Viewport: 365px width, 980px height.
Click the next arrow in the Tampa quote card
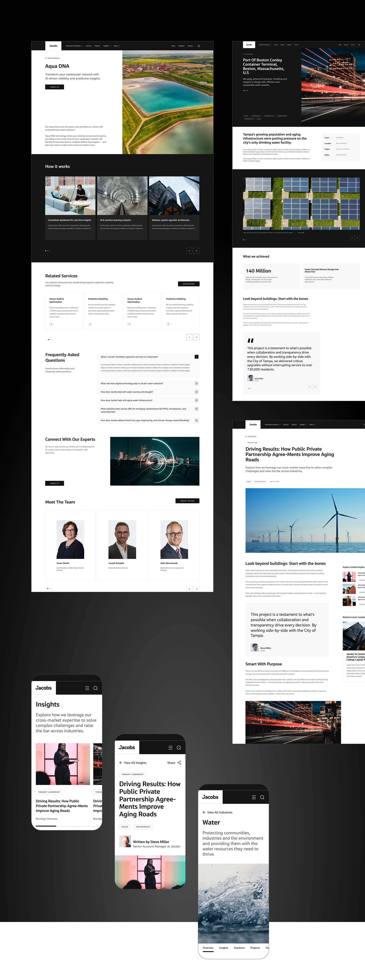coord(315,386)
